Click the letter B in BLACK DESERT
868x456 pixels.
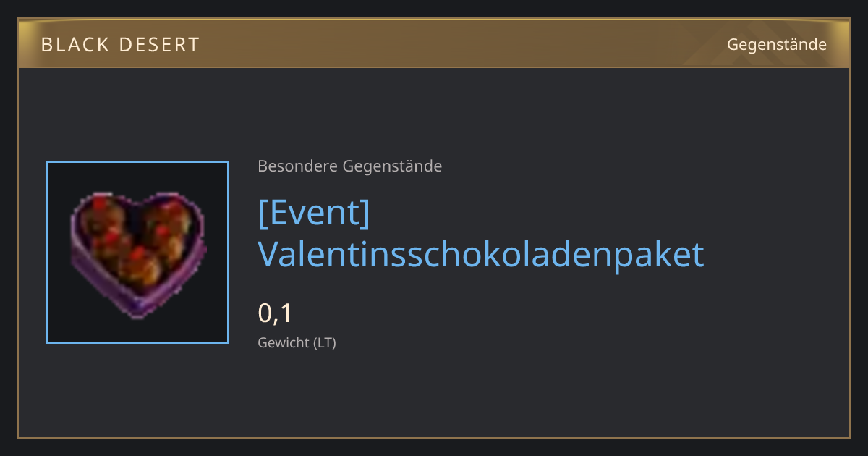(x=46, y=45)
